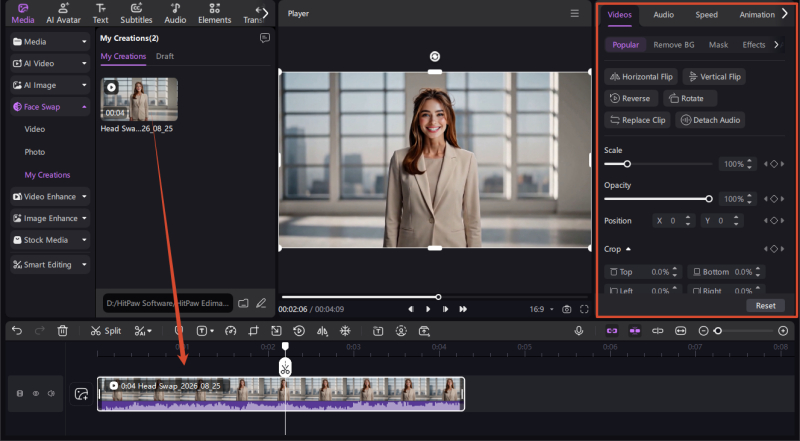Open the Audio tab in top toolbar
Viewport: 800px width, 441px height.
coord(175,14)
